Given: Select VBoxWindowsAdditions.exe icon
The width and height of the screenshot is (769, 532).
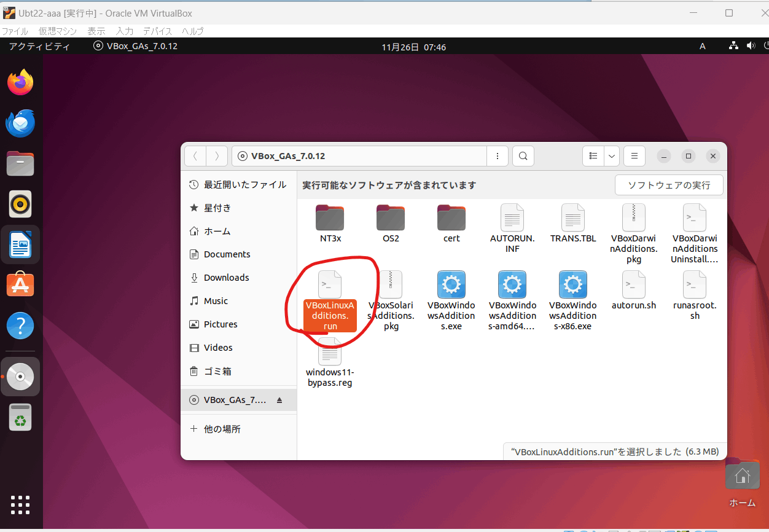Looking at the screenshot, I should click(451, 284).
